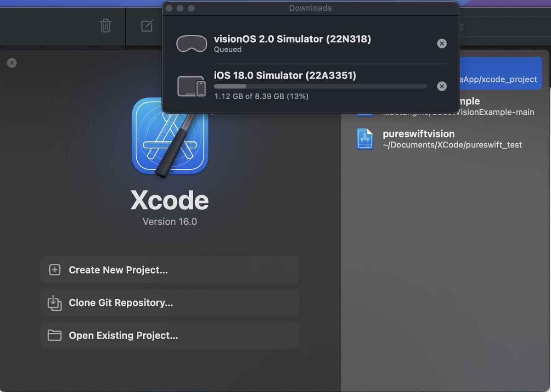Open Existing Project

tap(170, 335)
